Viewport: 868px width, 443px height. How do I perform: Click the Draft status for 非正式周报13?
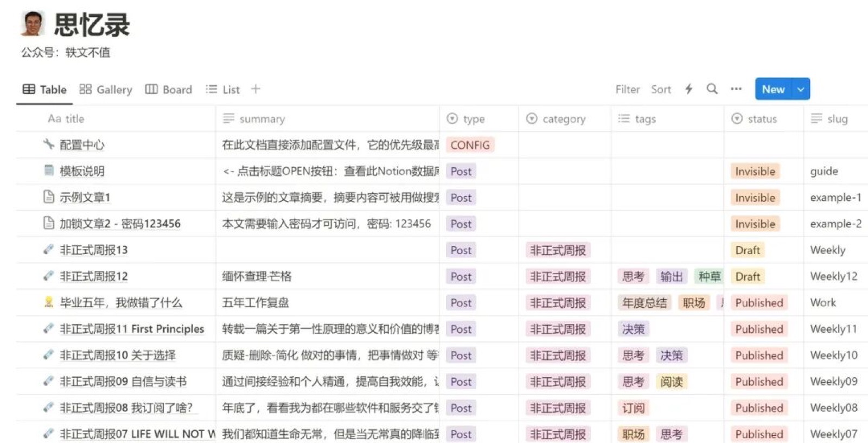click(x=748, y=250)
